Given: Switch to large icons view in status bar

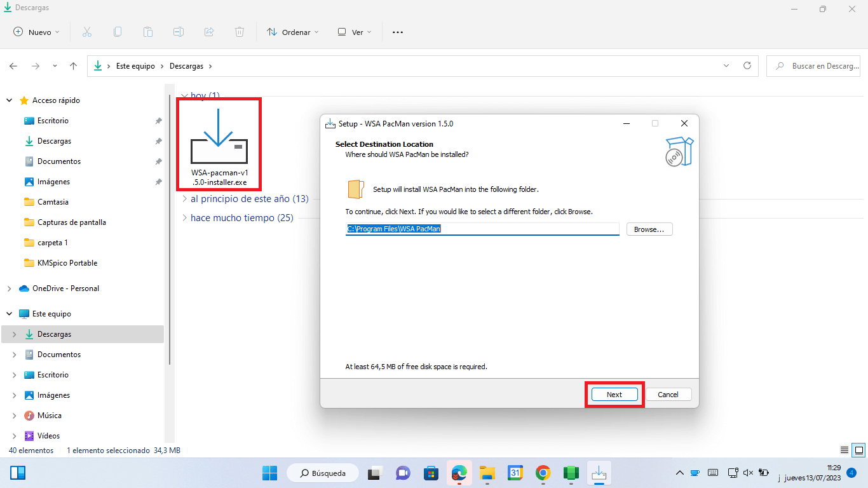Looking at the screenshot, I should click(x=858, y=450).
